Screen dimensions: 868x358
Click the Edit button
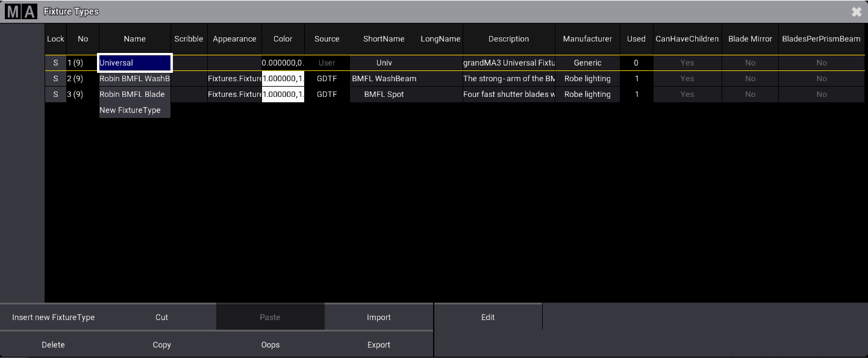click(488, 317)
